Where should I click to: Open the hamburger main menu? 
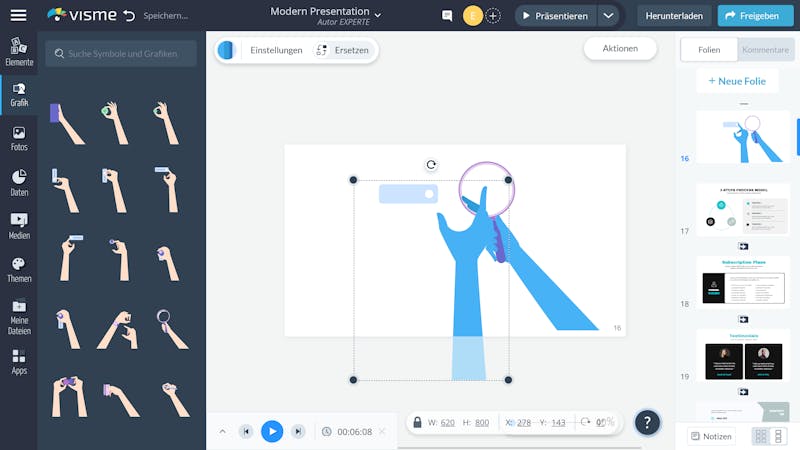coord(18,15)
